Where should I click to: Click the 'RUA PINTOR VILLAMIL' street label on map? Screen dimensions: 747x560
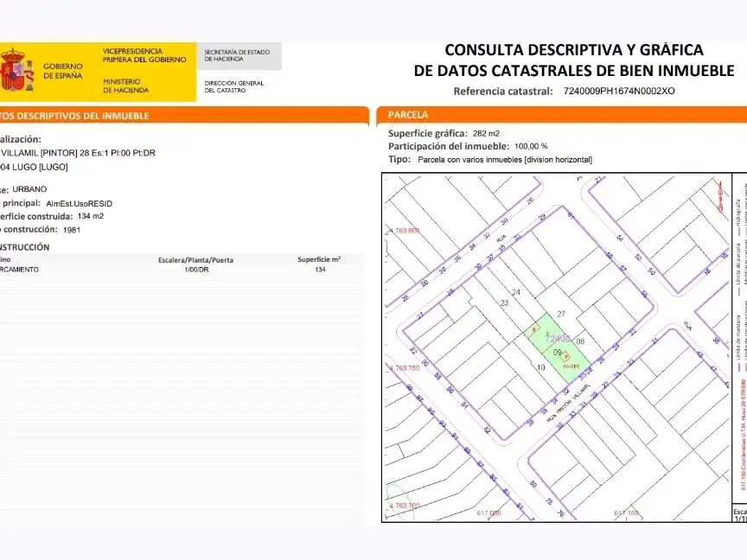click(x=568, y=402)
